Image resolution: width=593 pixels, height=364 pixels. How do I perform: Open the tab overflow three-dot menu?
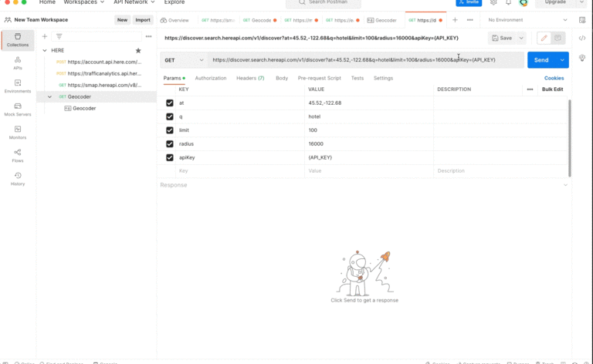[469, 20]
